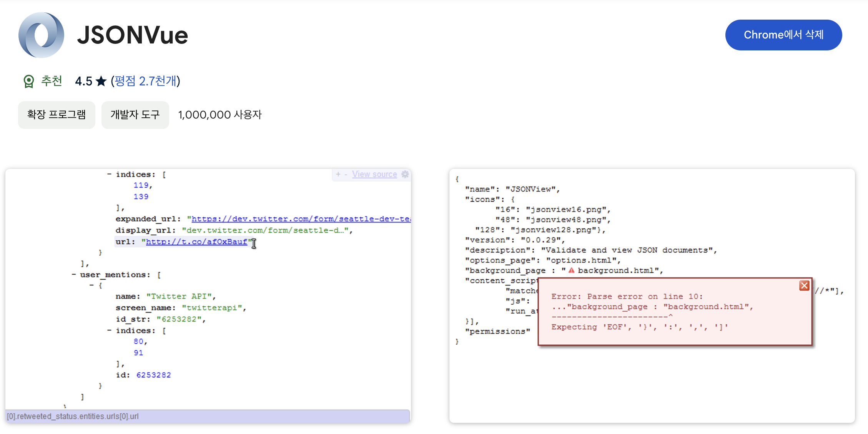This screenshot has width=868, height=434.
Task: Click the "version": "0.0.29" line
Action: pyautogui.click(x=515, y=240)
